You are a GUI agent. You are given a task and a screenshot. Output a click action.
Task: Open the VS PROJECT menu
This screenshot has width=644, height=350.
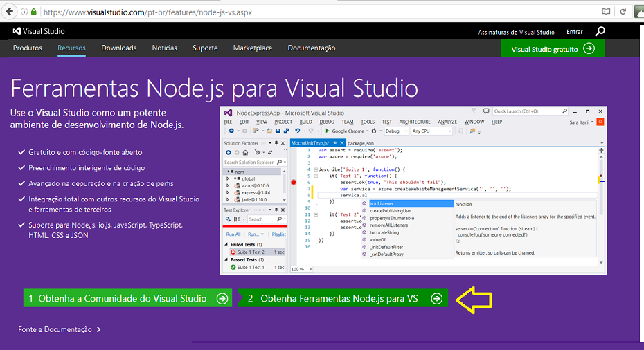283,122
